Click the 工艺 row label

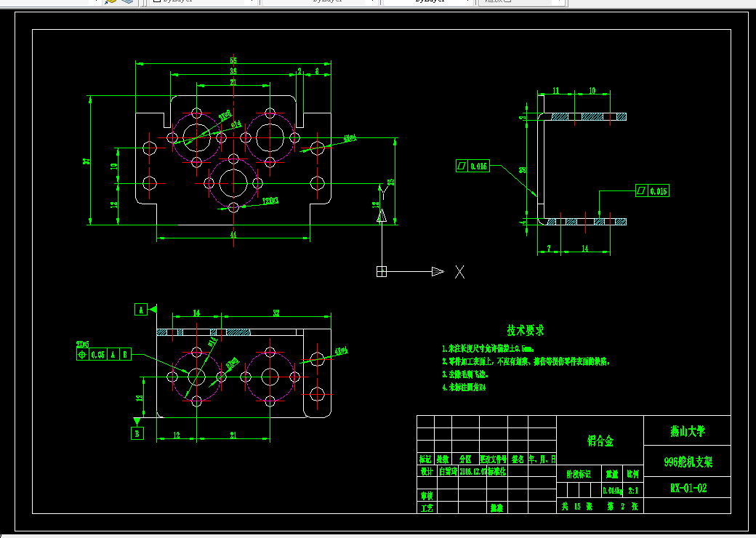(x=427, y=507)
